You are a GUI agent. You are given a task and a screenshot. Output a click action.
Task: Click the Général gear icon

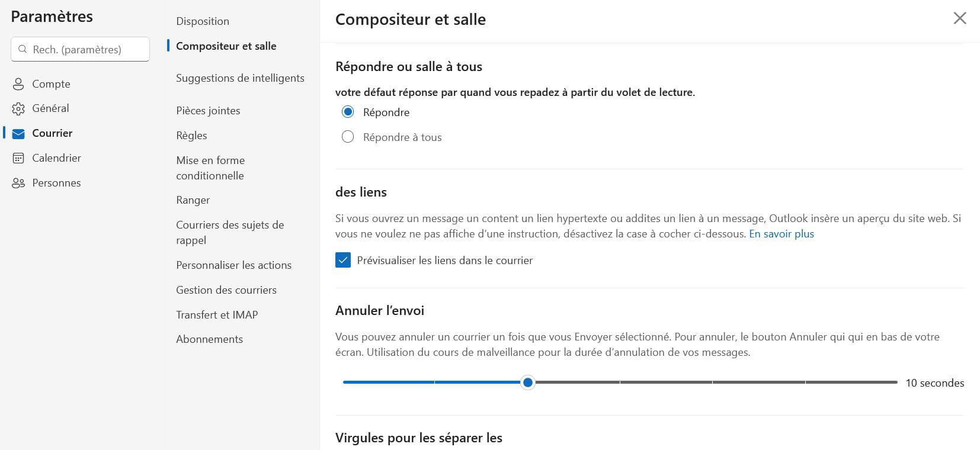pos(18,109)
